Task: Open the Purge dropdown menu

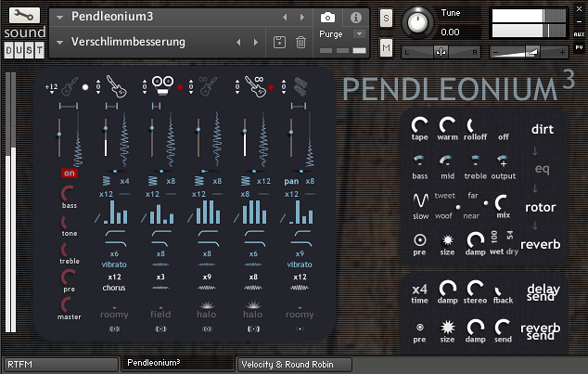Action: [359, 34]
